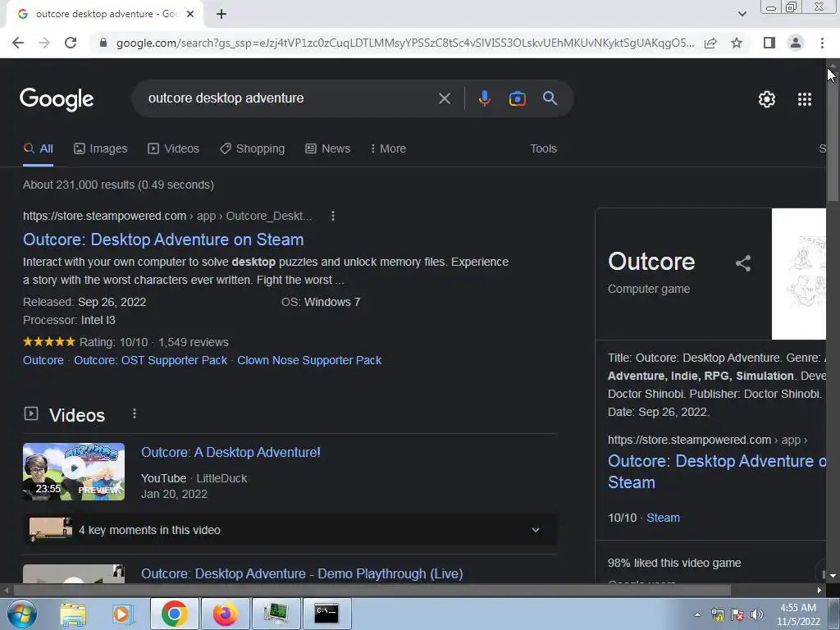
Task: Open Google quick settings gear
Action: [767, 99]
